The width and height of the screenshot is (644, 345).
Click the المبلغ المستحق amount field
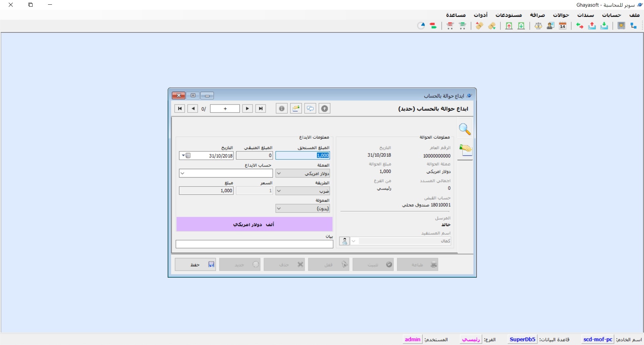click(x=303, y=155)
